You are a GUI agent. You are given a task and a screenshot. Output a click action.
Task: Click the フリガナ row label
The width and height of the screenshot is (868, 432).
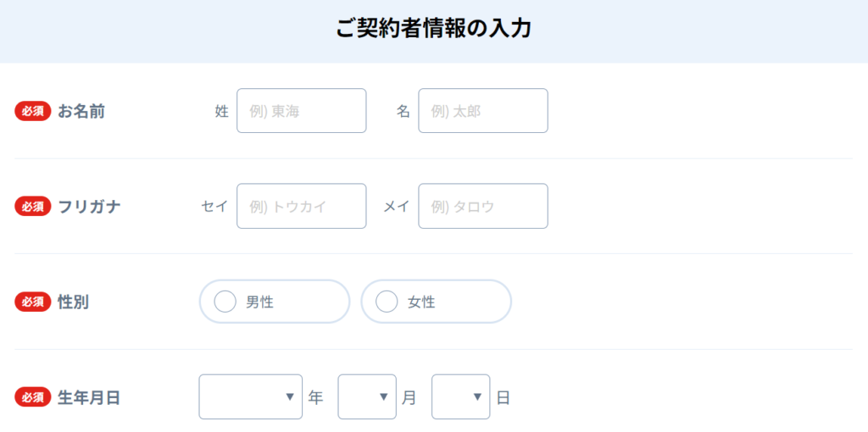[x=89, y=206]
